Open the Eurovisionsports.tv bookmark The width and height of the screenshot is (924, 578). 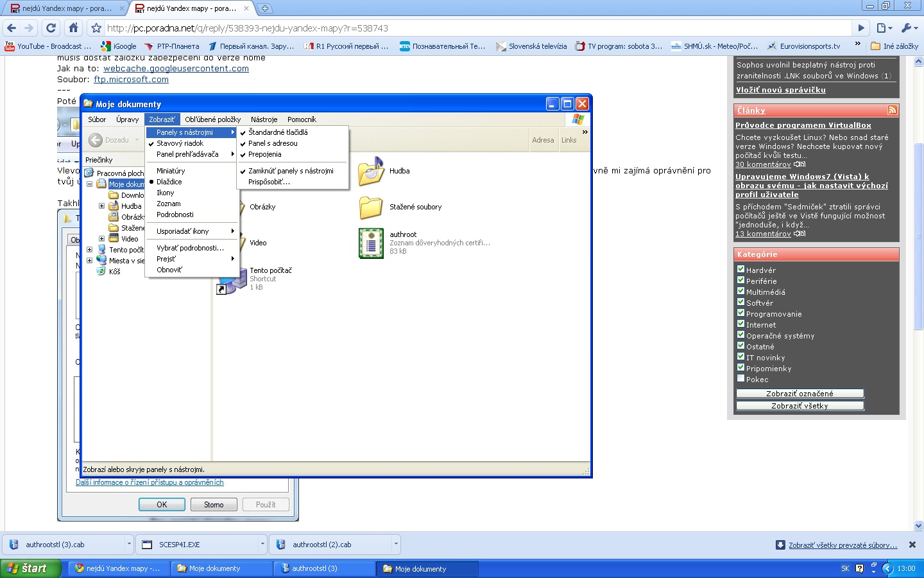click(804, 46)
